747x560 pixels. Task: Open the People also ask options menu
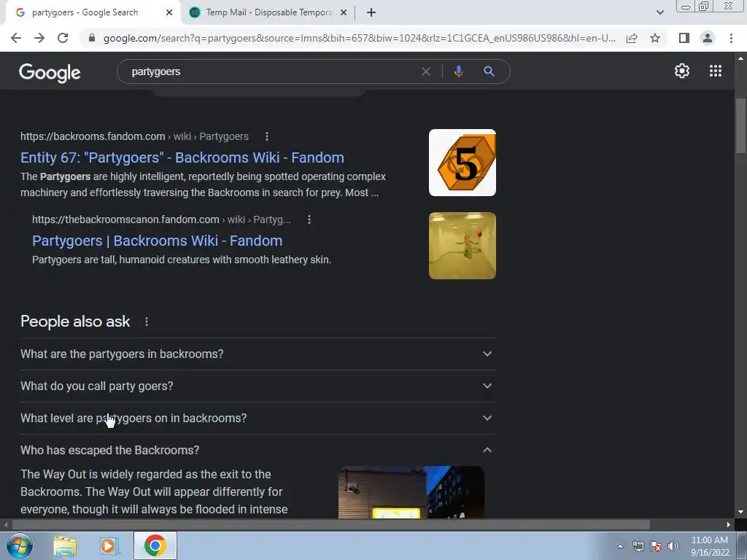pyautogui.click(x=147, y=322)
